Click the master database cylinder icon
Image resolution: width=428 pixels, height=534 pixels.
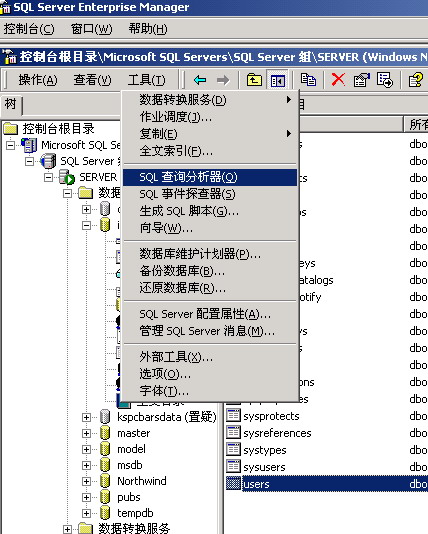(105, 433)
